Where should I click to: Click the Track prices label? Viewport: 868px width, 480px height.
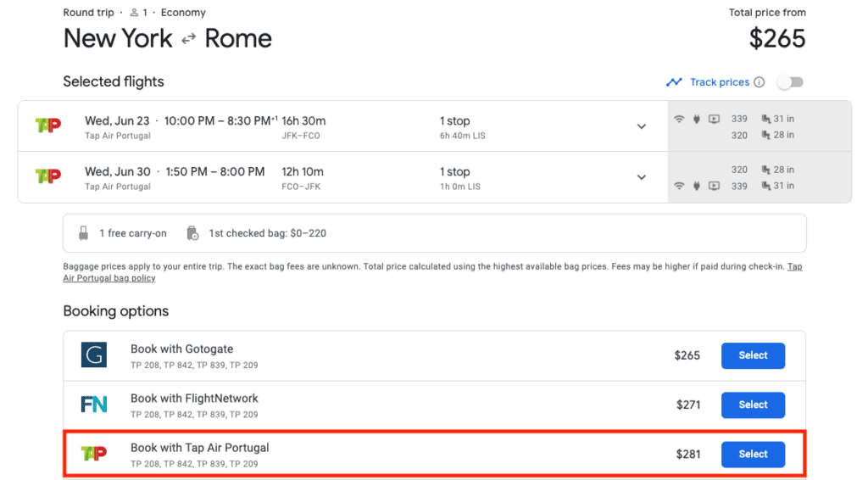point(720,82)
